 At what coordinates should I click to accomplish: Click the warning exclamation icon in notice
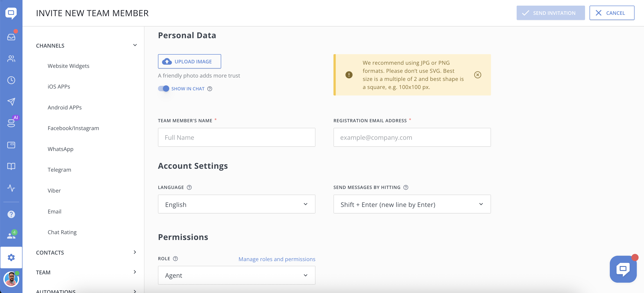point(349,75)
